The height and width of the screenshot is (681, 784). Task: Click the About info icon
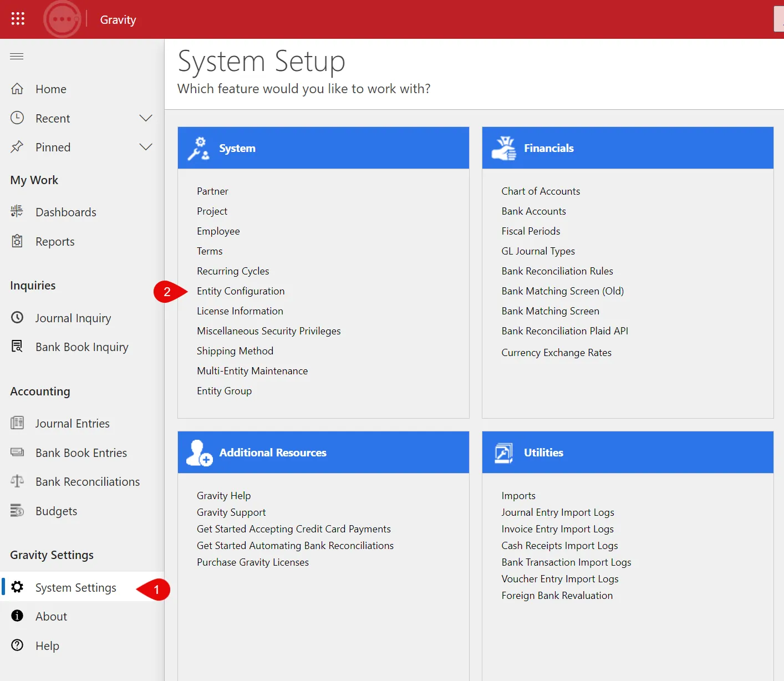click(x=17, y=616)
